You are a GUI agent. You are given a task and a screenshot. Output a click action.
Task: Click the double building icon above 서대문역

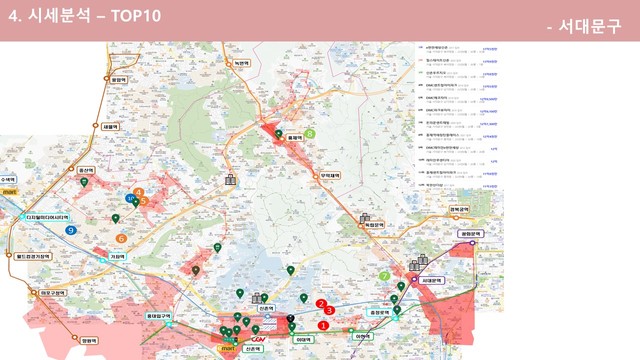pyautogui.click(x=418, y=262)
